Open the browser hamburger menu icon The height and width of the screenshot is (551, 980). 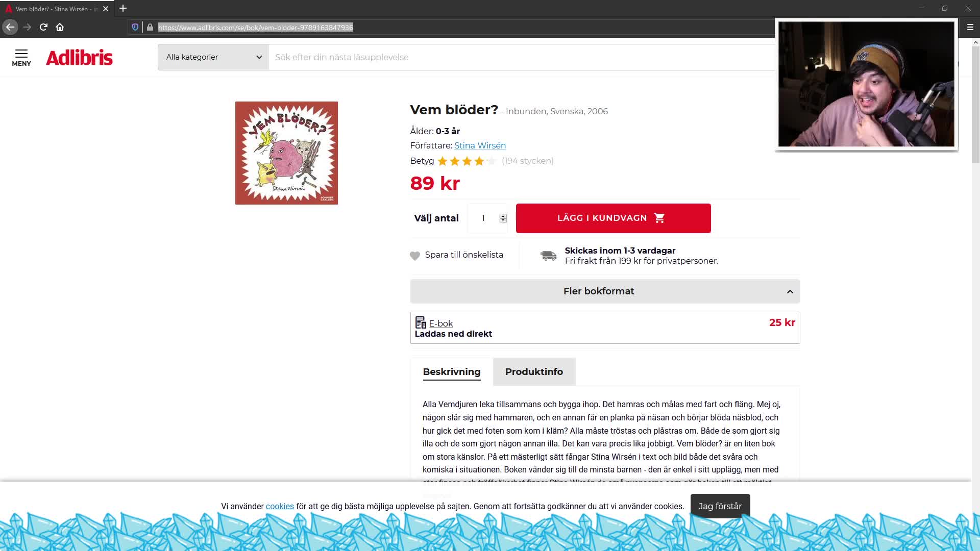(x=970, y=27)
